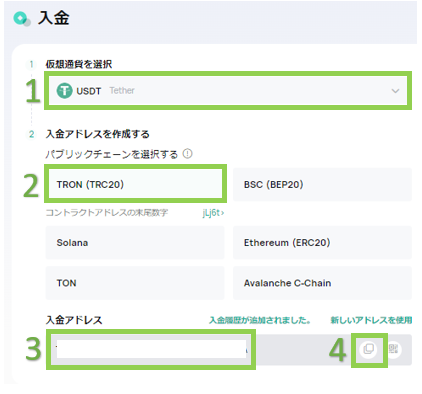Choose Ethereum (ERC20) network
This screenshot has width=422, height=394.
pyautogui.click(x=322, y=242)
